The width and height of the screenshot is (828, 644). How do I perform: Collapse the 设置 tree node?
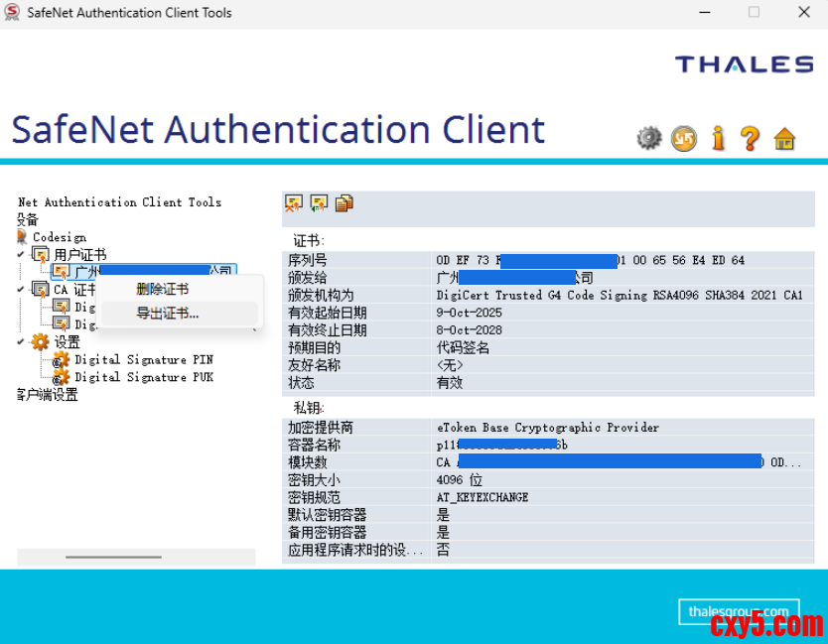point(21,342)
